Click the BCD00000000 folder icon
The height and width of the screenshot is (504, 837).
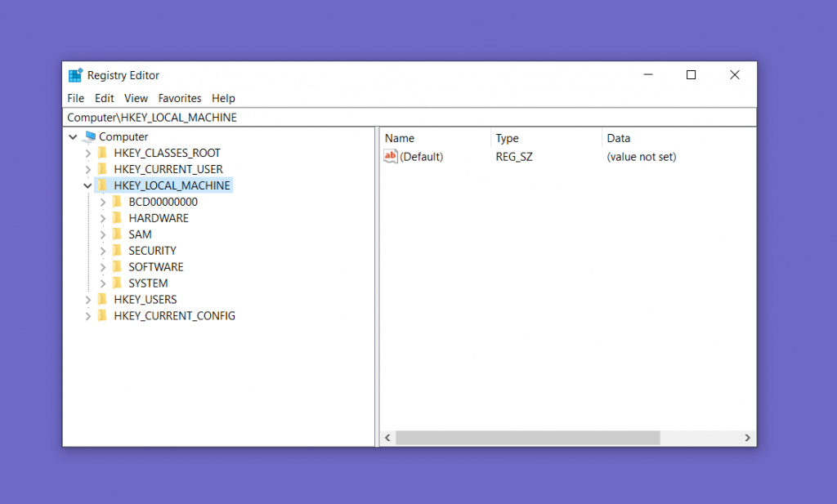pos(118,202)
